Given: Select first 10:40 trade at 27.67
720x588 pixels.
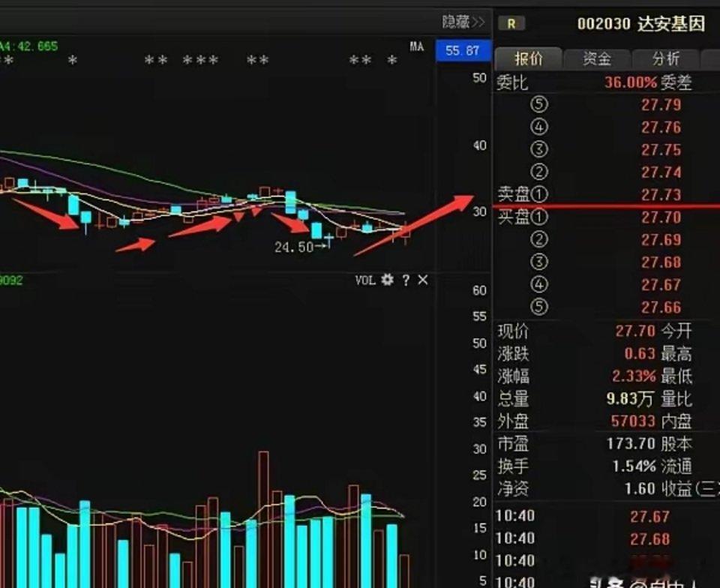Looking at the screenshot, I should [x=649, y=517].
